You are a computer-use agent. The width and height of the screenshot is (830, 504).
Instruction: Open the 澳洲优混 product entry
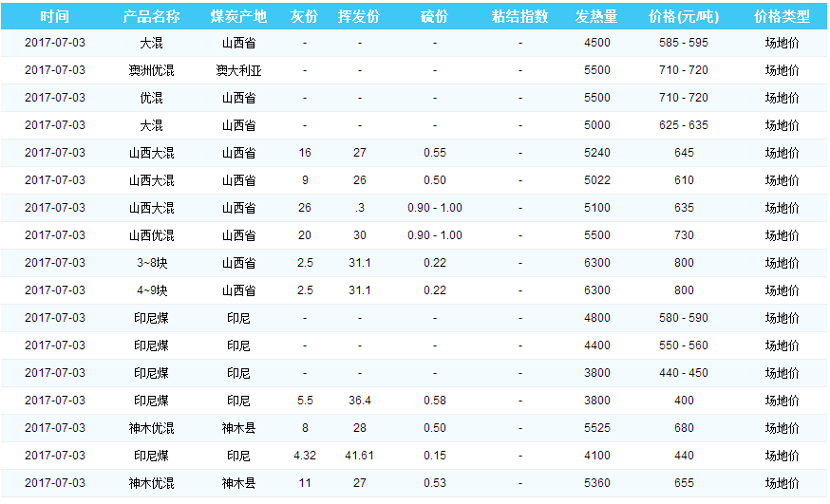[152, 70]
